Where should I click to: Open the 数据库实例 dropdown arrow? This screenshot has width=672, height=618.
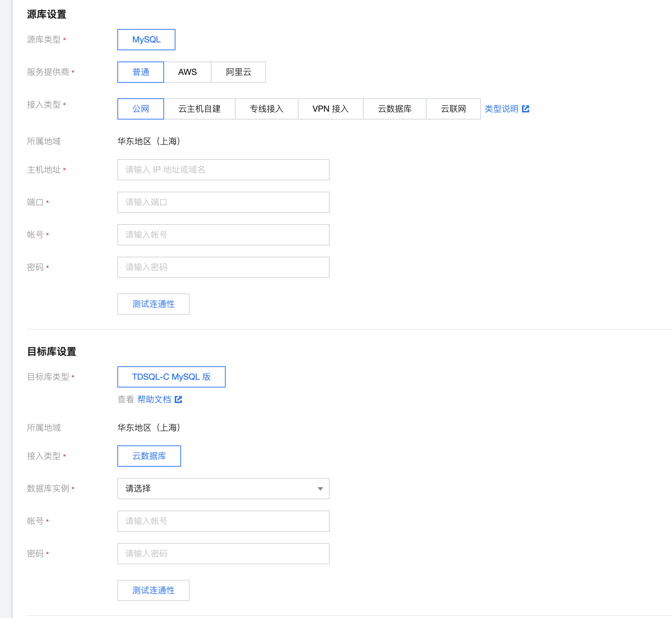coord(320,489)
